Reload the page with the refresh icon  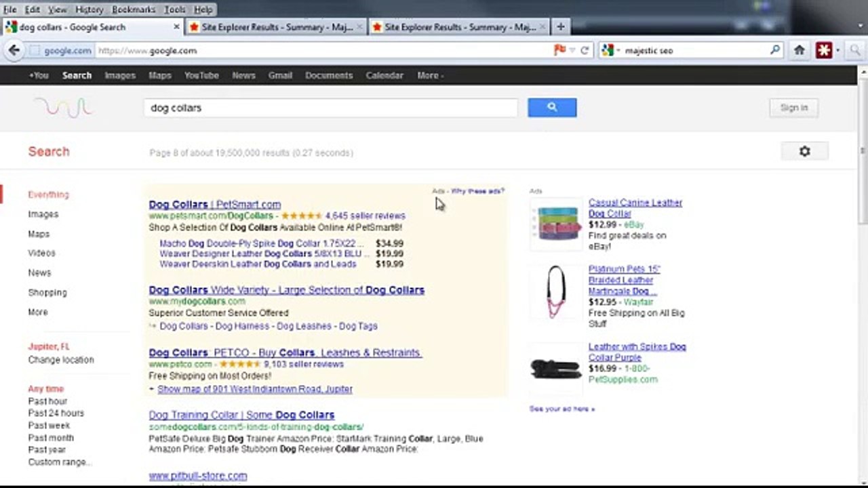(585, 50)
